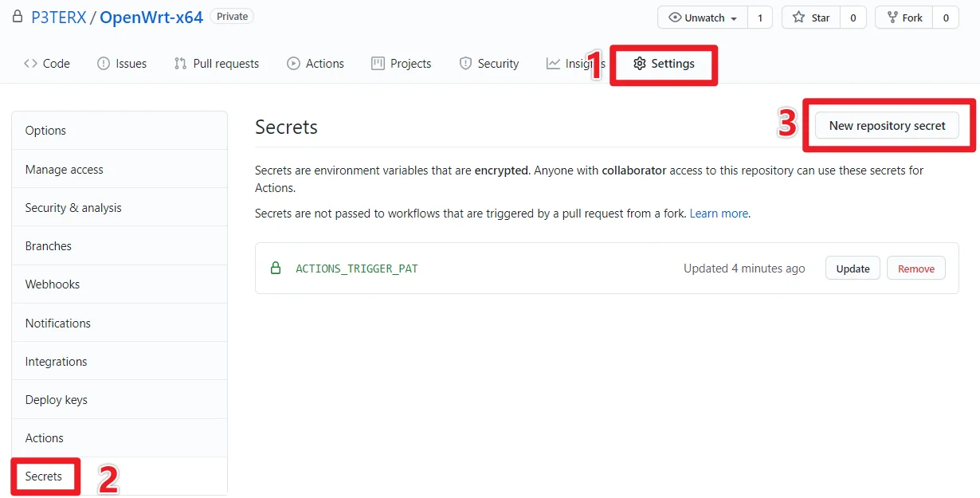Click the Projects board icon

pos(378,64)
